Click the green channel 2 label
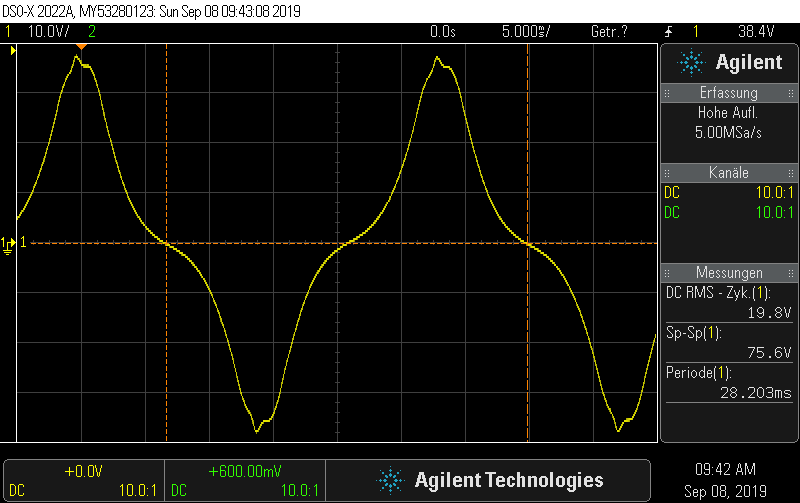 (x=92, y=32)
